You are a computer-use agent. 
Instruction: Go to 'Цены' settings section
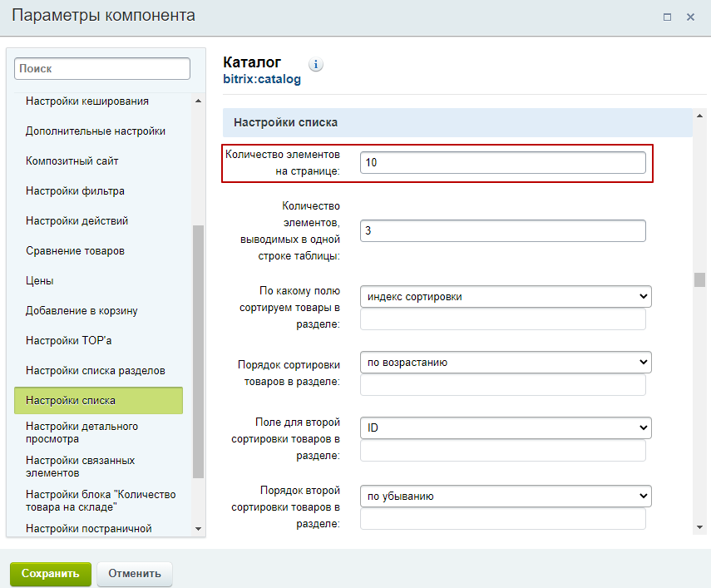click(x=39, y=280)
